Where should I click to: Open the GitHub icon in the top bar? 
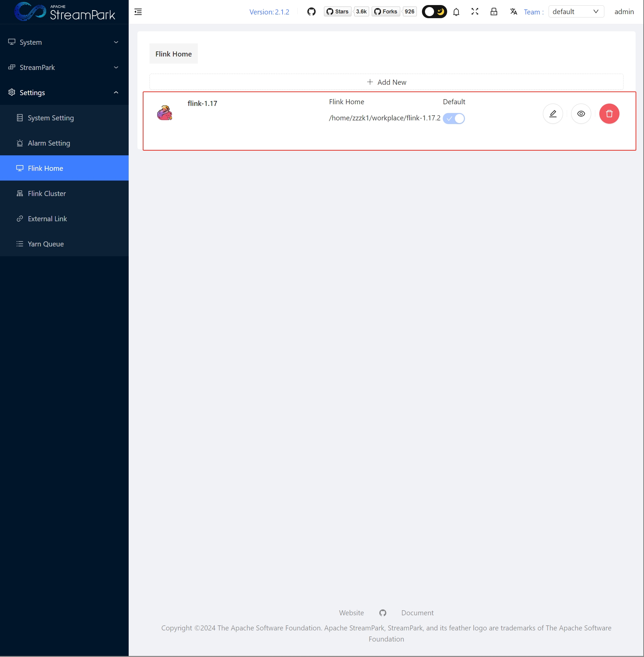[311, 12]
